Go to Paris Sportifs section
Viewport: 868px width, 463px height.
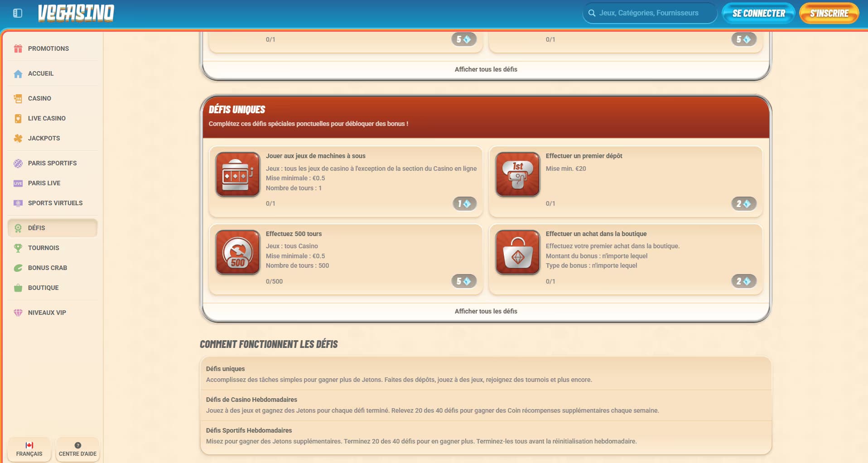click(52, 163)
